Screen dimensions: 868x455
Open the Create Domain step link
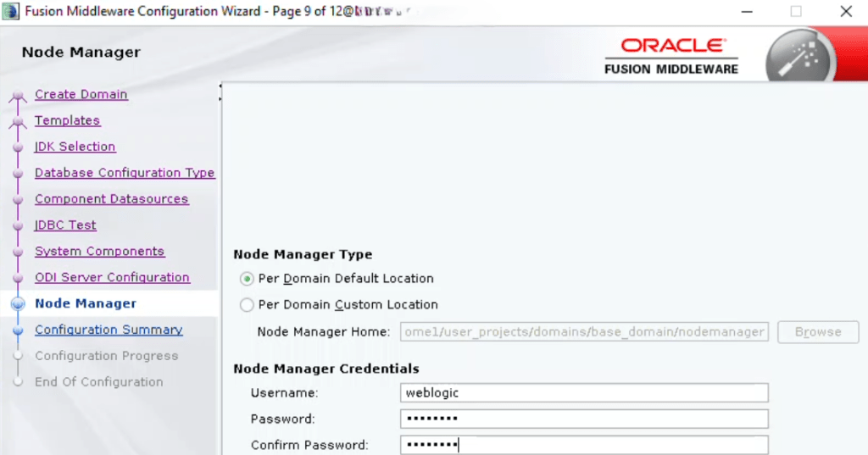[x=81, y=94]
